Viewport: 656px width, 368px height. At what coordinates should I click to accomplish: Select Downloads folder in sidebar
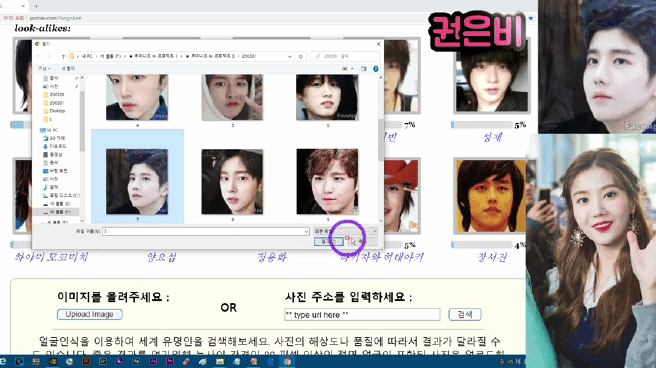55,146
